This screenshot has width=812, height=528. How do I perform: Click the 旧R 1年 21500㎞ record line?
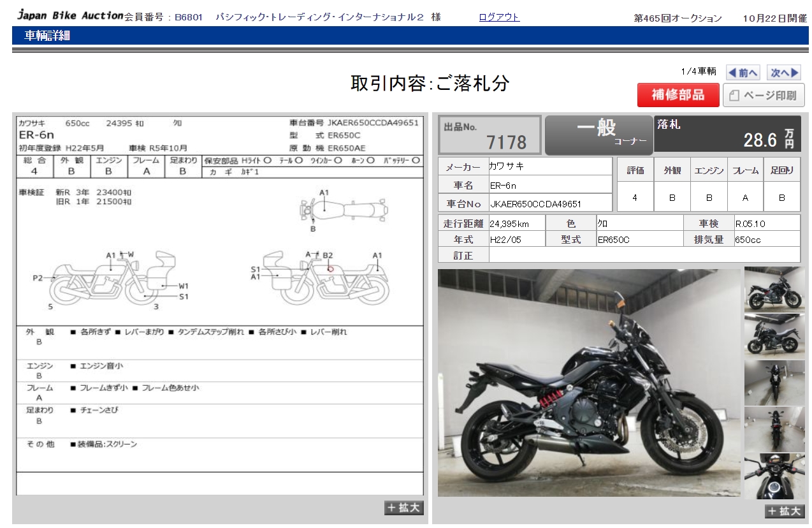94,202
